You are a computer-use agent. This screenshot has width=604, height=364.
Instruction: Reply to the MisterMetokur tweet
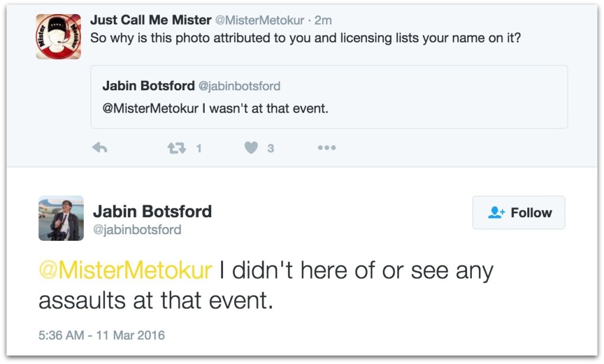point(100,147)
